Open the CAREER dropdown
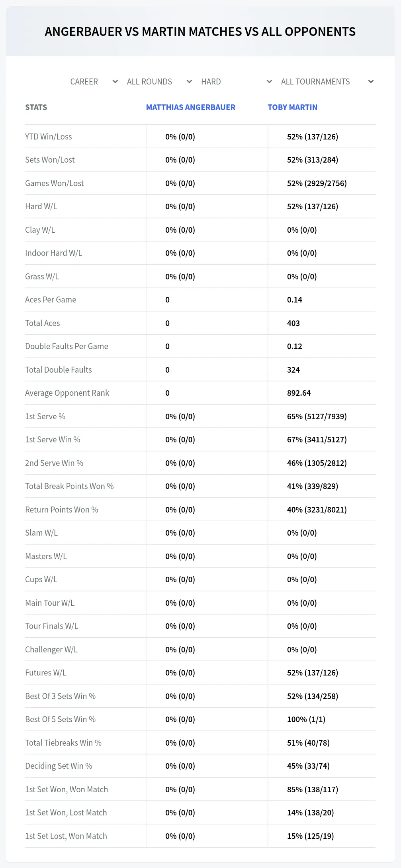This screenshot has width=401, height=868. [94, 82]
